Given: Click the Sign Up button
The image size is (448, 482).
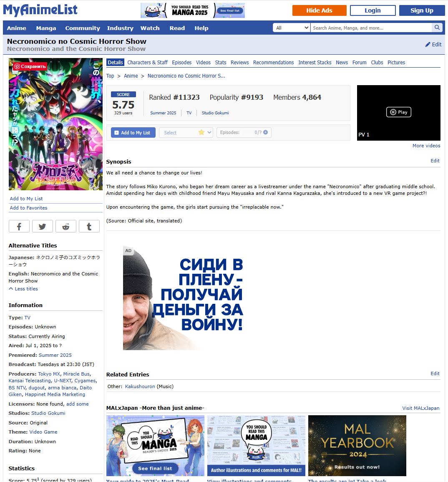Looking at the screenshot, I should tap(422, 10).
